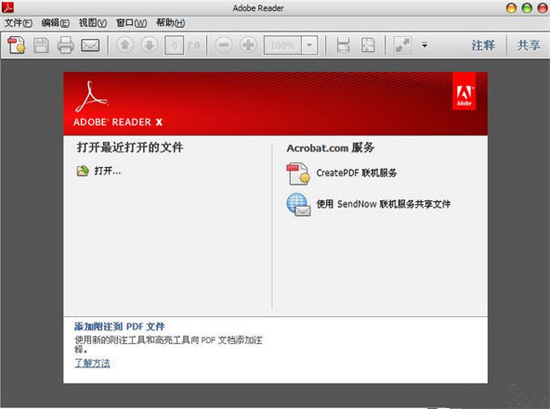Minimize the window with the yellow button
The width and height of the screenshot is (550, 409).
click(x=511, y=8)
